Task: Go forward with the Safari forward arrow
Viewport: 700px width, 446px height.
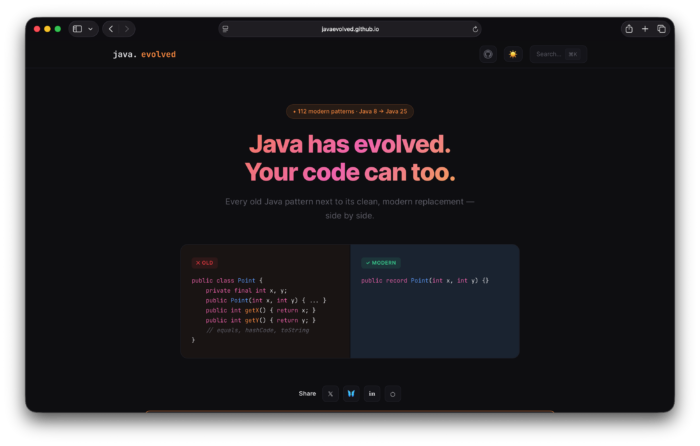Action: click(x=127, y=29)
